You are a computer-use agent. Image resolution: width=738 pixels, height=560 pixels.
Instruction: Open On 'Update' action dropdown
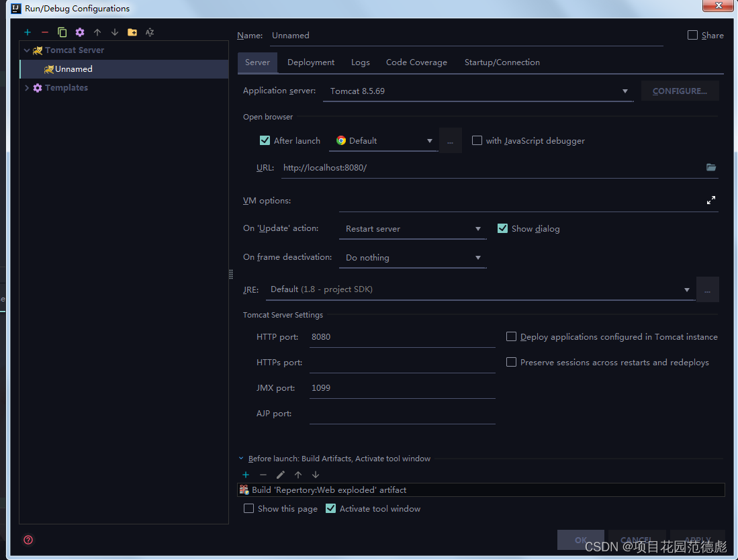pos(413,229)
